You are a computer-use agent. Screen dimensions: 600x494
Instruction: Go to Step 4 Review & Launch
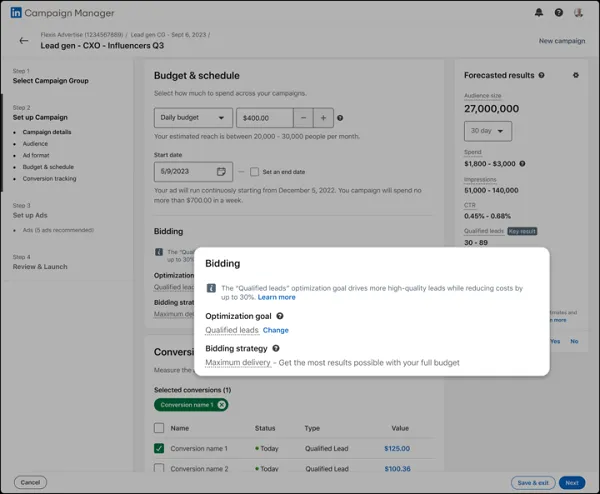click(x=40, y=267)
